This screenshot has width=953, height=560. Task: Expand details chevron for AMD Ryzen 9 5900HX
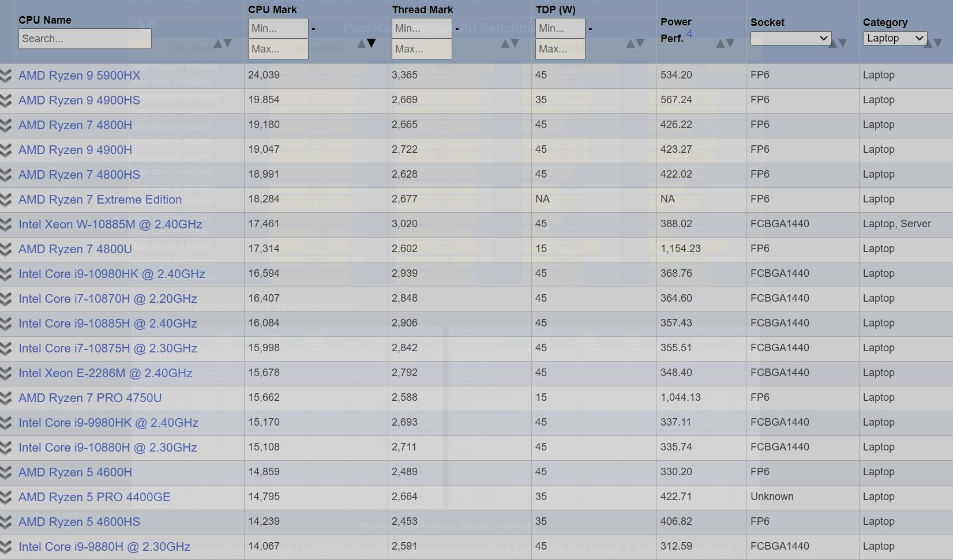6,76
